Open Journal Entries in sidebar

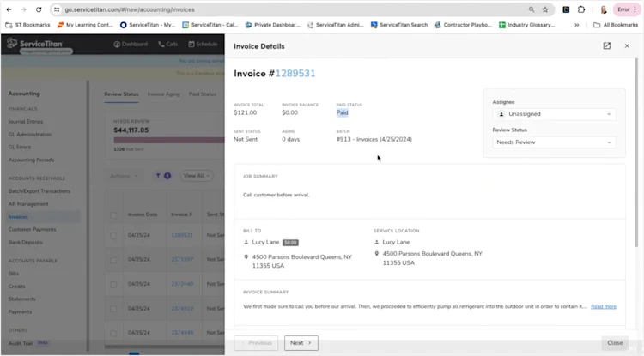pos(26,122)
